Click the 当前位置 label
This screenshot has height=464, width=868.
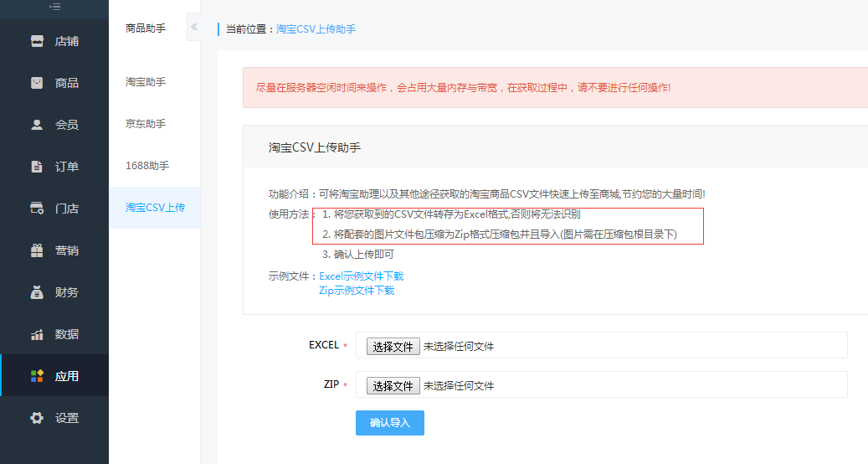[250, 29]
